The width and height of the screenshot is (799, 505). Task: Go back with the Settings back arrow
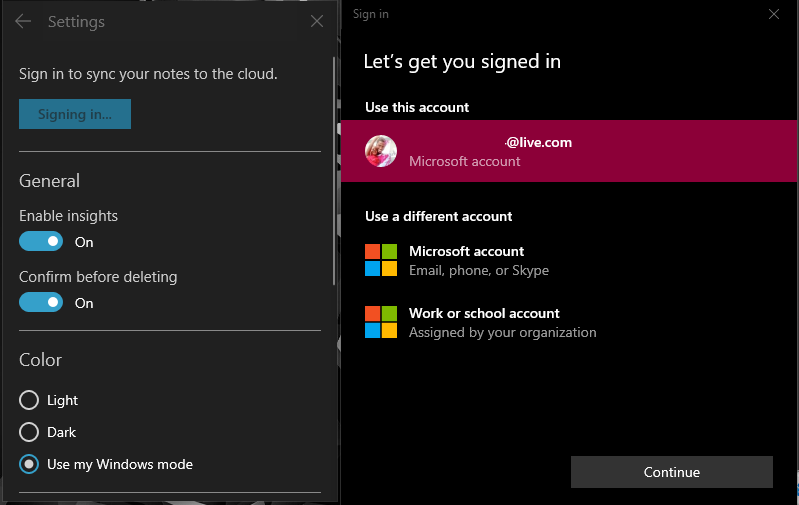23,21
